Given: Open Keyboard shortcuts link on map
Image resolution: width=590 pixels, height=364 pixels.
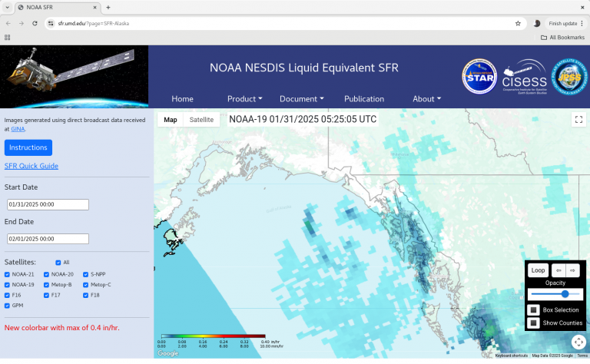Looking at the screenshot, I should tap(512, 356).
